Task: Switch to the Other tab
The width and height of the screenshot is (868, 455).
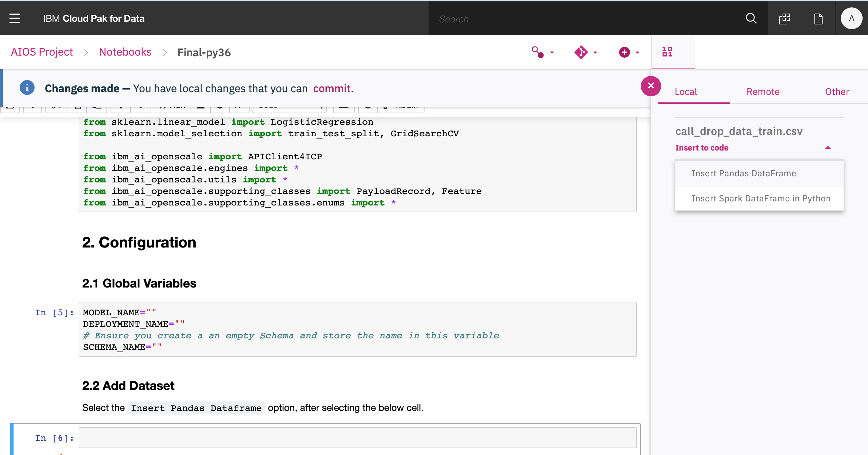Action: (837, 92)
